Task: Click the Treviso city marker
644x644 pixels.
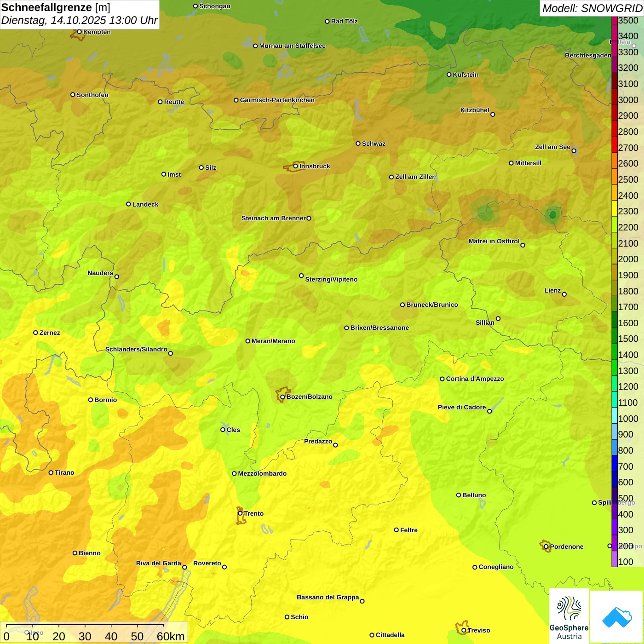Action: pos(464,630)
